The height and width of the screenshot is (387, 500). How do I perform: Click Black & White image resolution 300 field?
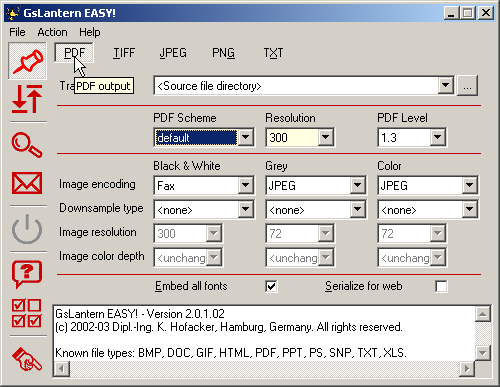[188, 233]
